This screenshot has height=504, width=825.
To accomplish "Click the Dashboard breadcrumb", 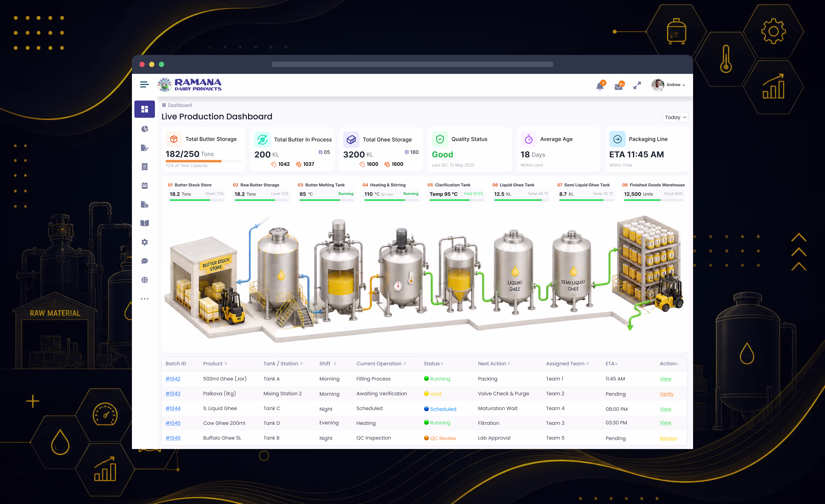I will (177, 105).
